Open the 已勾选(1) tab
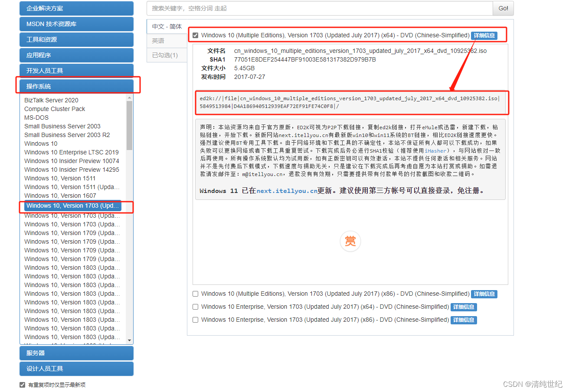The height and width of the screenshot is (392, 569). 167,55
